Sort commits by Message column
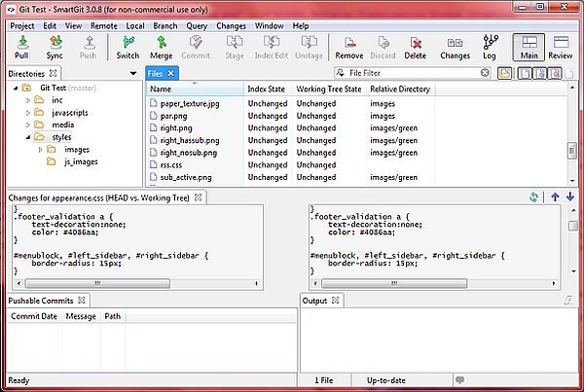The height and width of the screenshot is (392, 584). pyautogui.click(x=81, y=316)
